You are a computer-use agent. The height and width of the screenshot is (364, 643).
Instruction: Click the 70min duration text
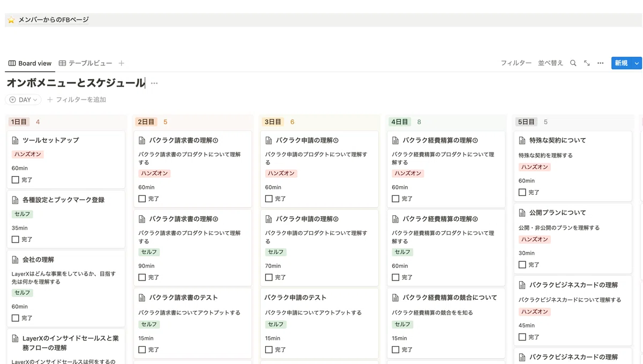273,266
